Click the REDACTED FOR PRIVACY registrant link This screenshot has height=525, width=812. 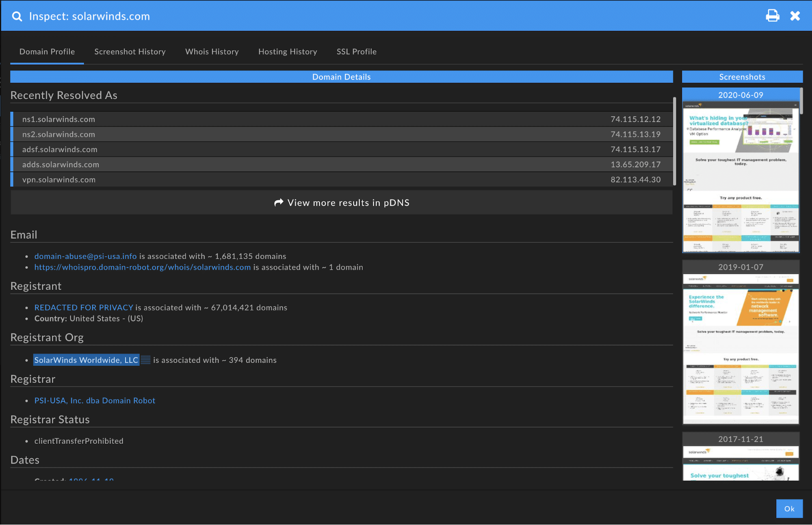point(84,307)
